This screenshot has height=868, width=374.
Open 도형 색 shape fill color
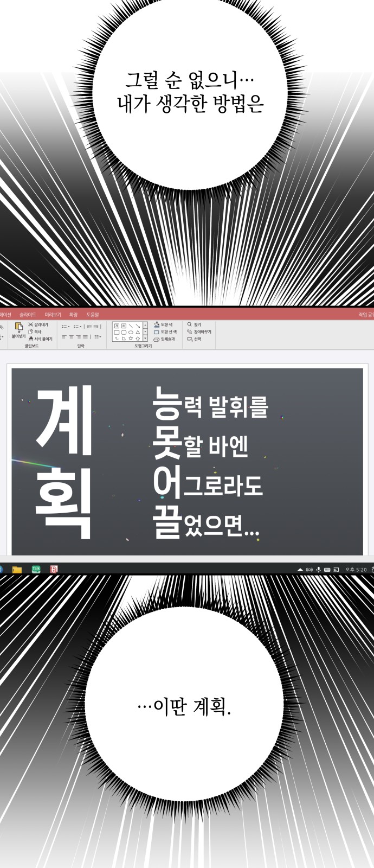pyautogui.click(x=163, y=324)
